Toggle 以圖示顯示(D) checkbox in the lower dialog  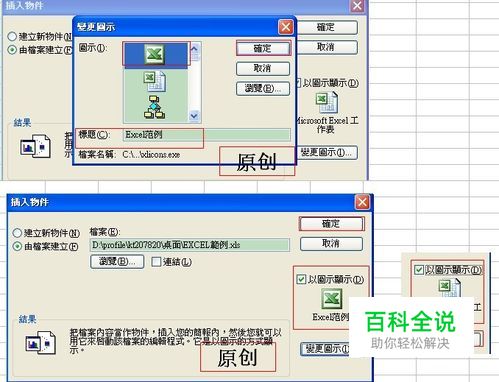click(301, 279)
